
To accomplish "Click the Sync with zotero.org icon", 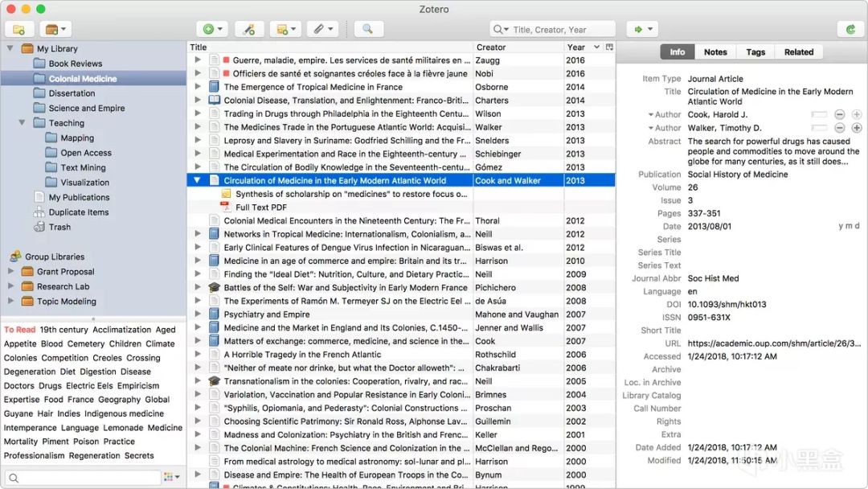I will (x=851, y=29).
